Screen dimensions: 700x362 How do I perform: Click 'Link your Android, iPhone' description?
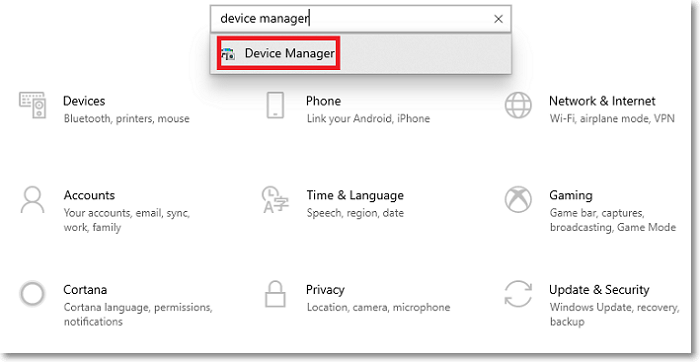(x=368, y=119)
